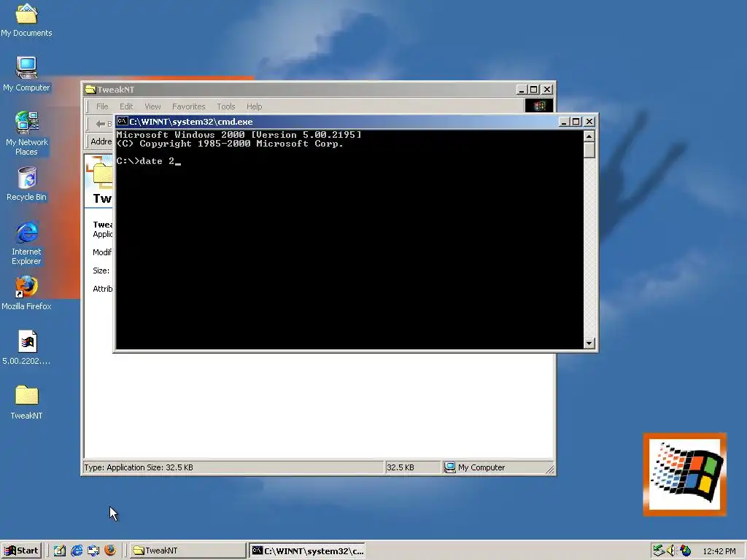
Task: Select the My Computer desktop icon
Action: coord(26,74)
